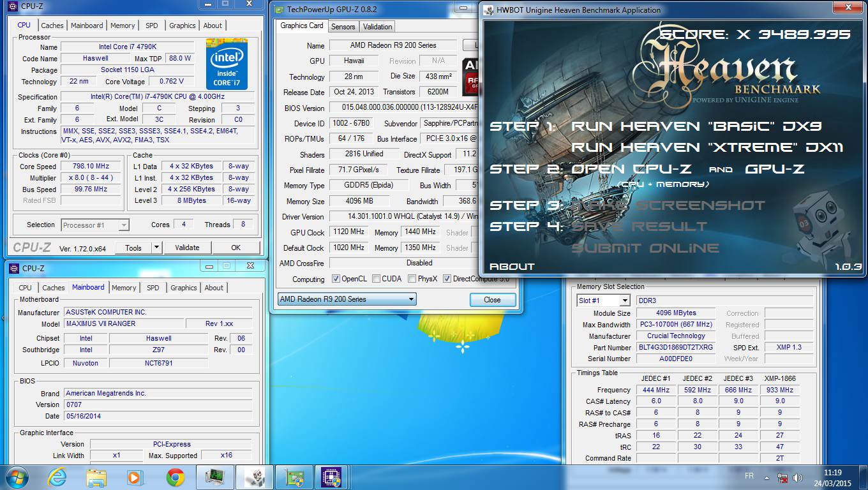This screenshot has width=868, height=490.
Task: Switch to Validation tab in GPU-Z
Action: click(378, 27)
